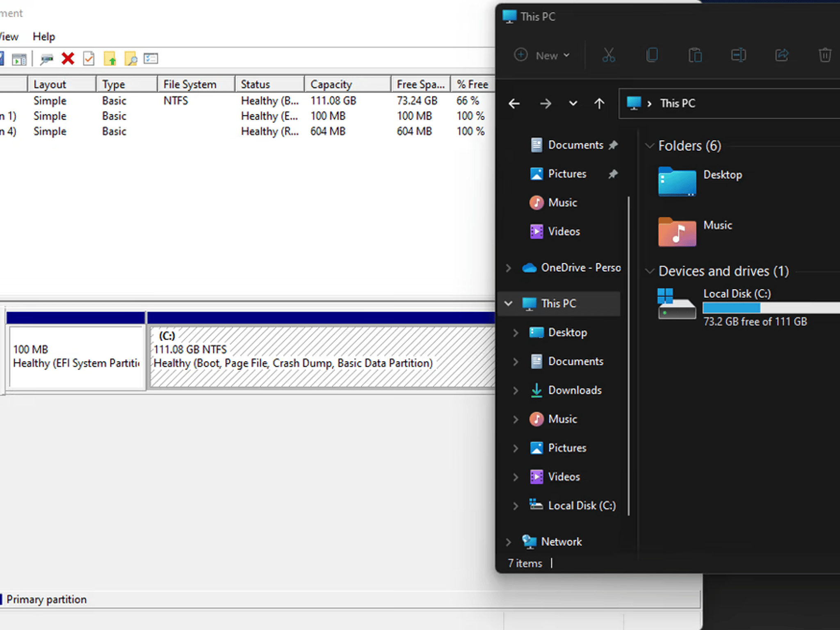840x630 pixels.
Task: Click the checkmark properties icon in Disk Management toolbar
Action: (89, 59)
